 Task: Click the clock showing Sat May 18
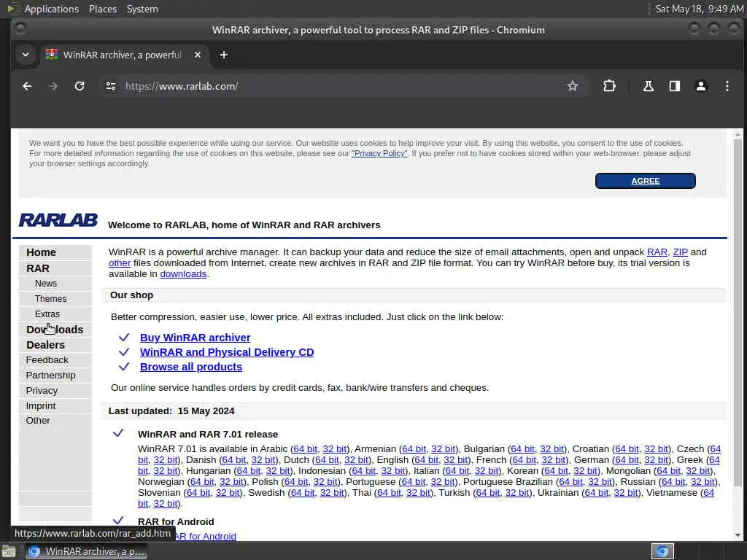(x=699, y=9)
